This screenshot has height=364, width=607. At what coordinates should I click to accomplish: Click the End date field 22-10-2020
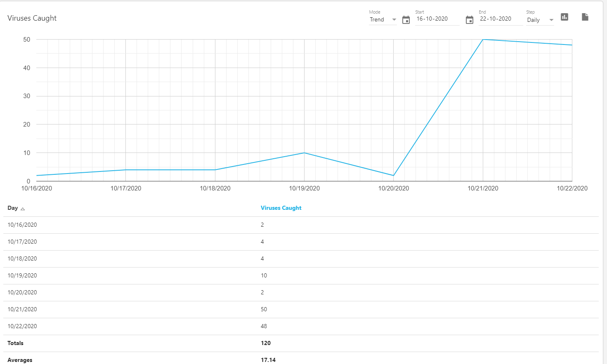pos(500,19)
